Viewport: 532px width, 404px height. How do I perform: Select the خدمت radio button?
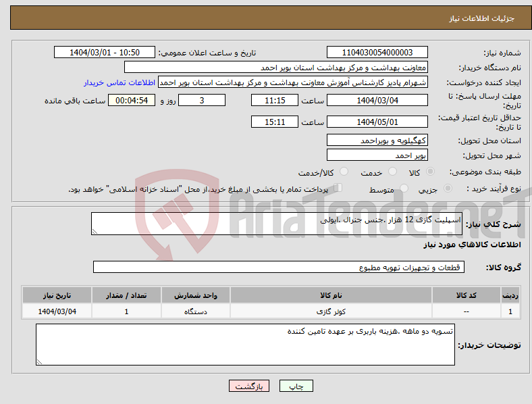pyautogui.click(x=392, y=172)
